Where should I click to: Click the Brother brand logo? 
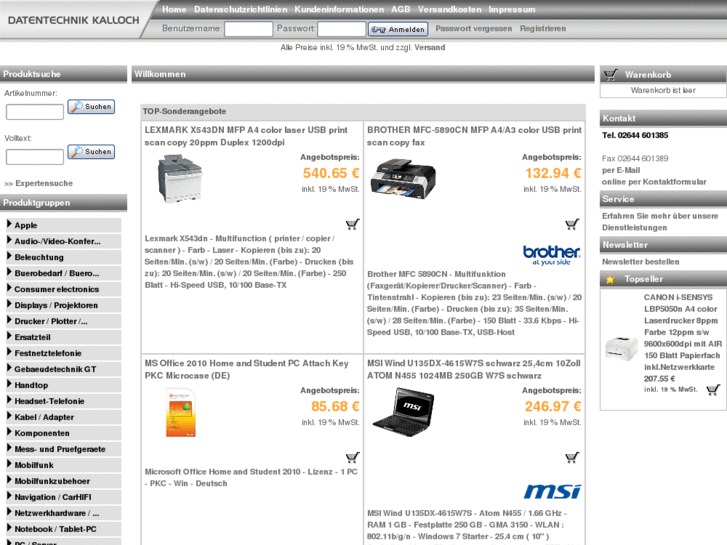(x=552, y=255)
